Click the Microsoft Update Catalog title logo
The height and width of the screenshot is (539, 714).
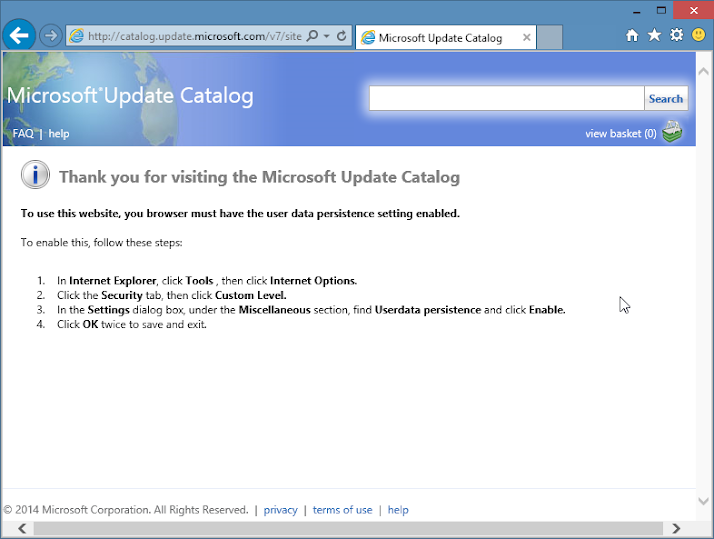[x=130, y=96]
